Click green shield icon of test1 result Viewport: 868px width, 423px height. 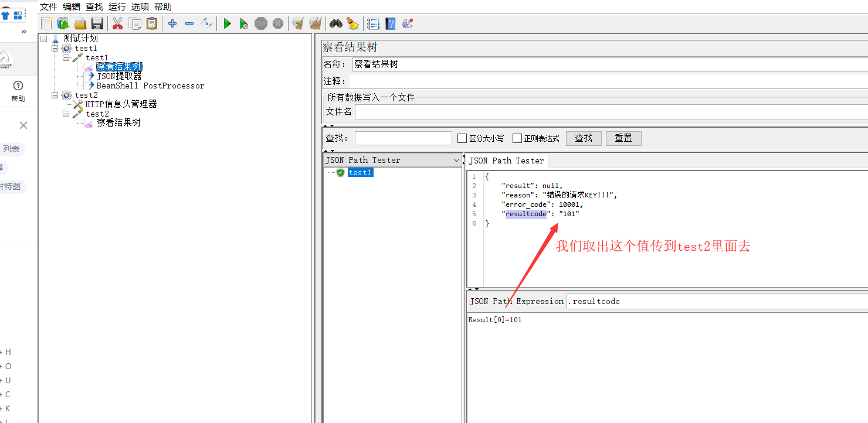pyautogui.click(x=340, y=173)
